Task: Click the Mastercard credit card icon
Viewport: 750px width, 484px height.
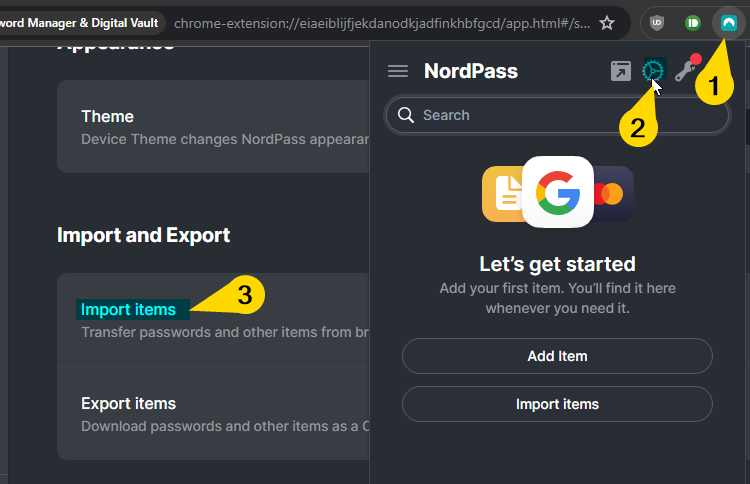Action: pos(613,194)
